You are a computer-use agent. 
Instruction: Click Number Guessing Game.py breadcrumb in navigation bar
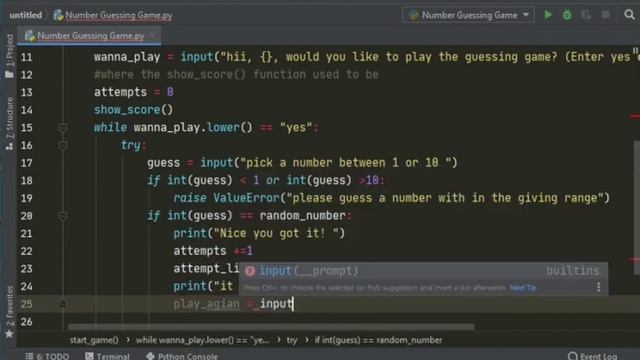click(x=113, y=15)
